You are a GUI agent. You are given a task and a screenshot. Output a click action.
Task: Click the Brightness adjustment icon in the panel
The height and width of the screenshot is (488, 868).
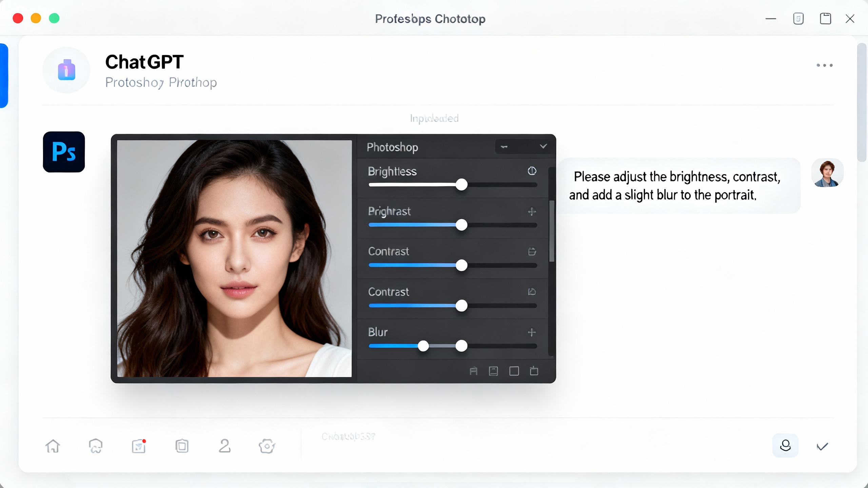click(531, 171)
